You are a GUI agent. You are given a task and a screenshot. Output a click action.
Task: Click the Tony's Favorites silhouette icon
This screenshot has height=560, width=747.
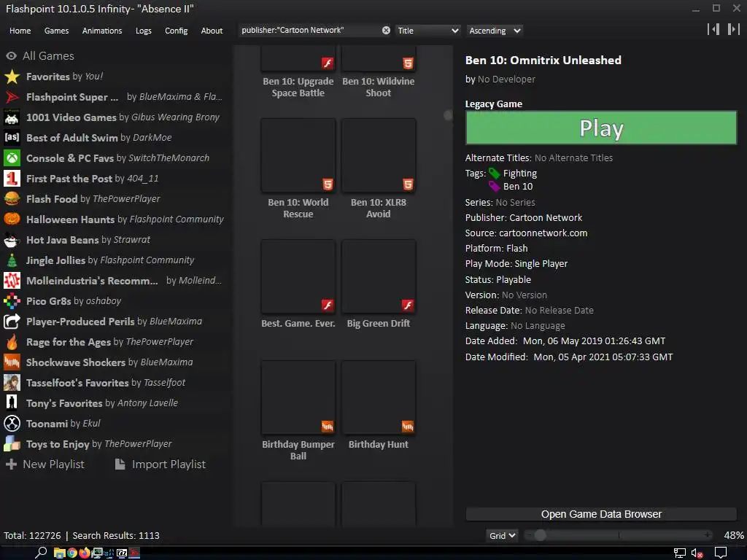(12, 403)
